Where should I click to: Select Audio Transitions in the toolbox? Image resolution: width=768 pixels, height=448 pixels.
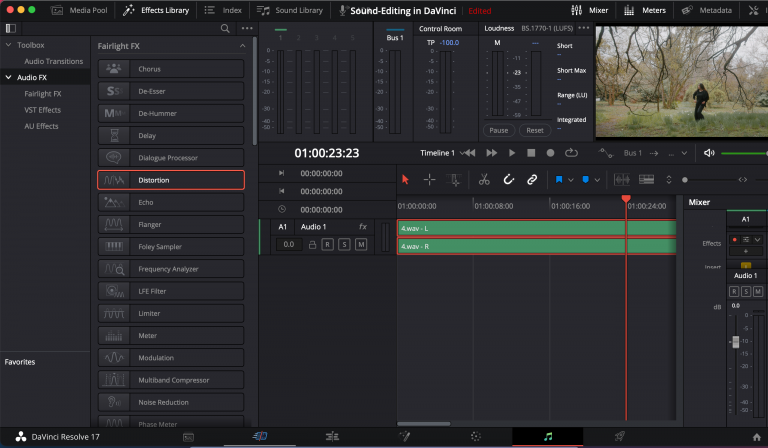point(54,61)
